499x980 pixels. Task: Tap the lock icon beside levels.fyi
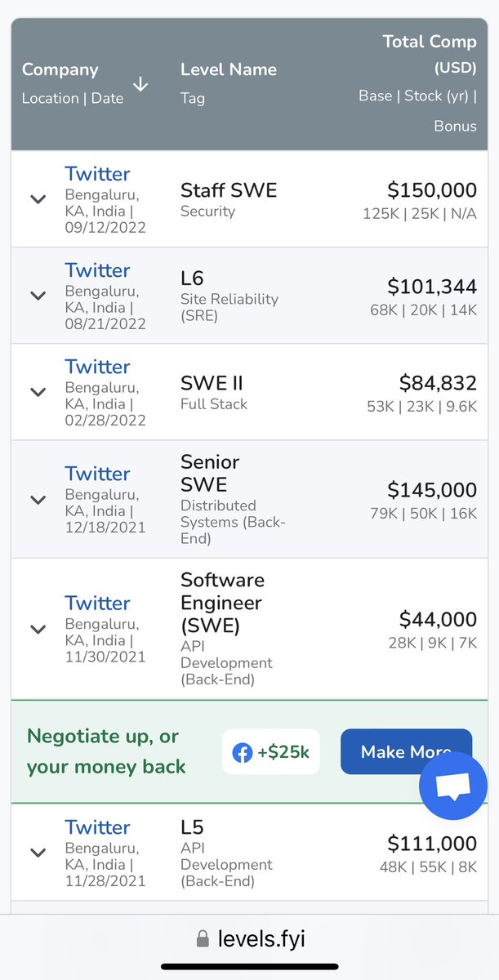(203, 939)
